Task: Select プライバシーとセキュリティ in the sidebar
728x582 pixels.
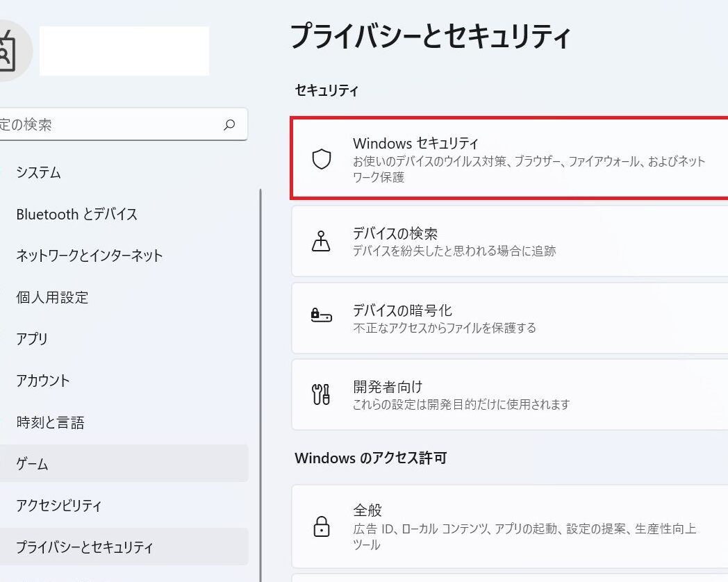Action: [124, 547]
